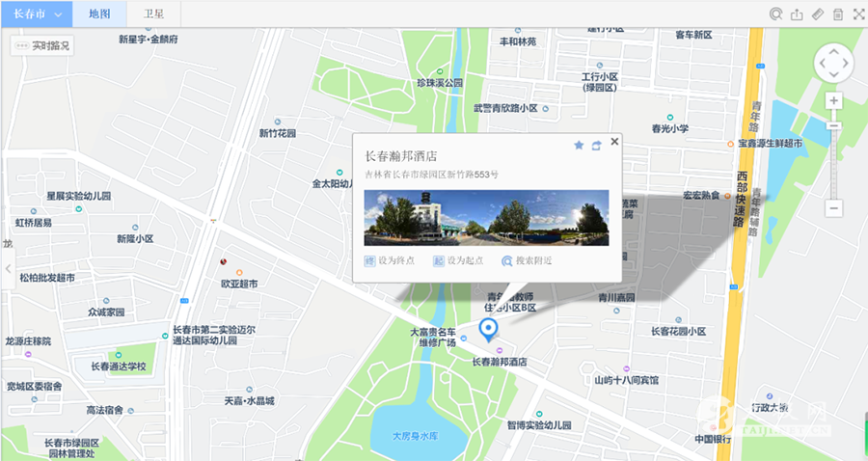Screen dimensions: 868x461
Task: Close the 长春瀚邦酒店 info popup
Action: (x=614, y=141)
